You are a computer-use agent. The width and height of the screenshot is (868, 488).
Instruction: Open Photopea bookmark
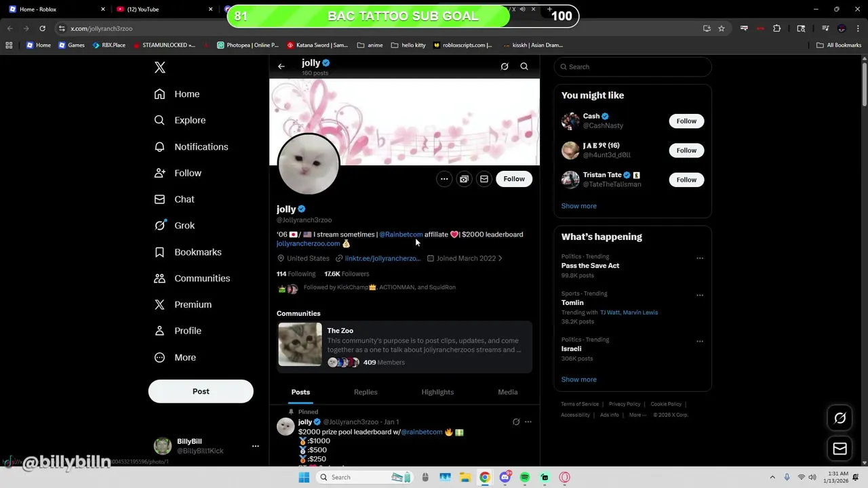pyautogui.click(x=248, y=45)
